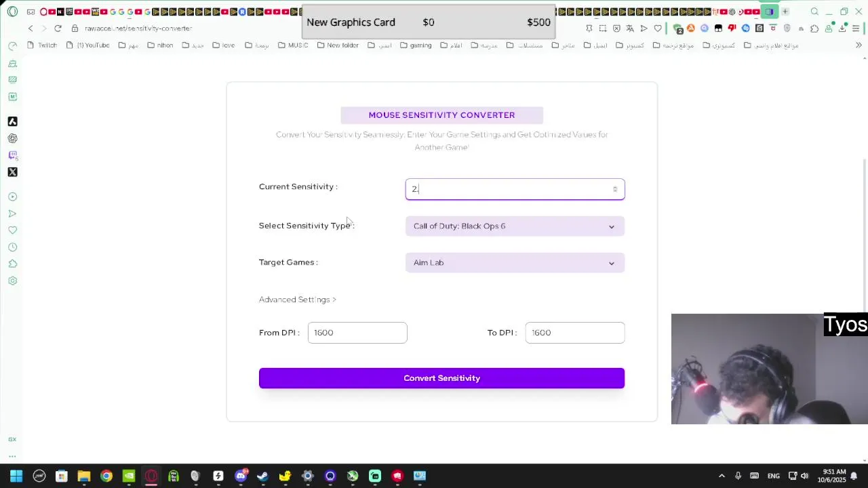This screenshot has width=868, height=488.
Task: Click the clock showing 9:51 AM
Action: (x=833, y=476)
